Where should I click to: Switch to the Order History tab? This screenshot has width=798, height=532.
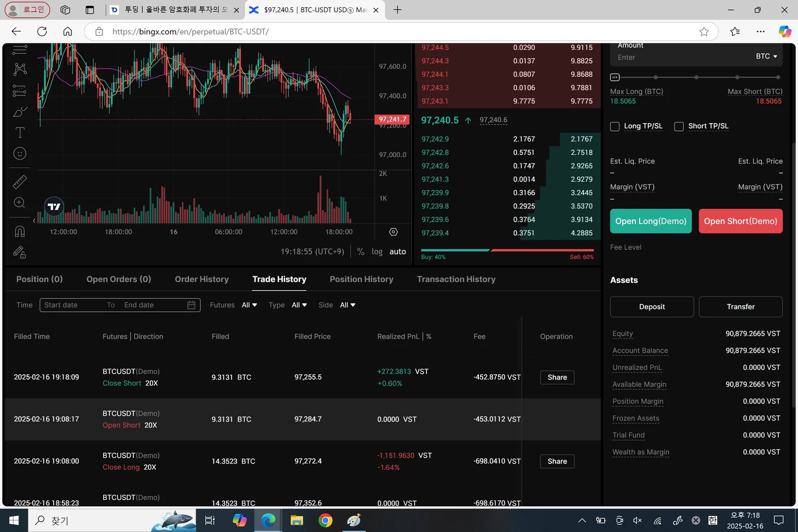(x=202, y=279)
